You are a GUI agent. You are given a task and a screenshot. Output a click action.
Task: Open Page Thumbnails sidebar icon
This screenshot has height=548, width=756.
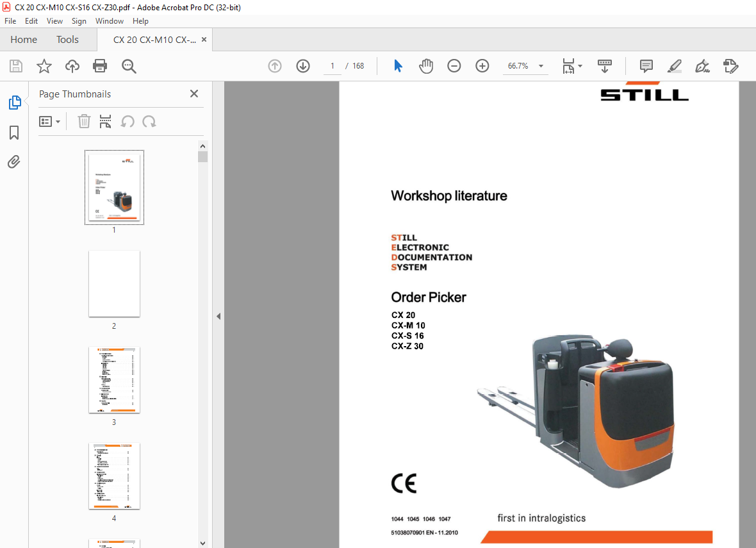15,103
